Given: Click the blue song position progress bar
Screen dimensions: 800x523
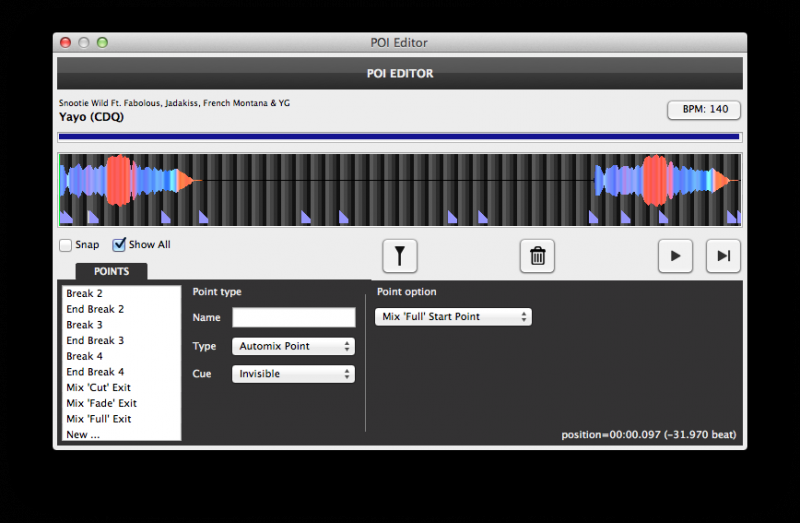Looking at the screenshot, I should coord(399,137).
